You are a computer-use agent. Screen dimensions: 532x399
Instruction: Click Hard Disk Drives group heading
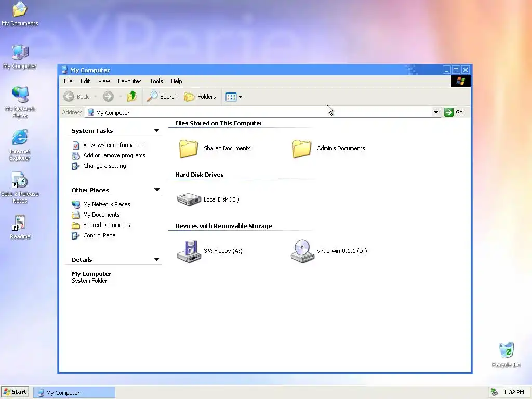pyautogui.click(x=199, y=175)
